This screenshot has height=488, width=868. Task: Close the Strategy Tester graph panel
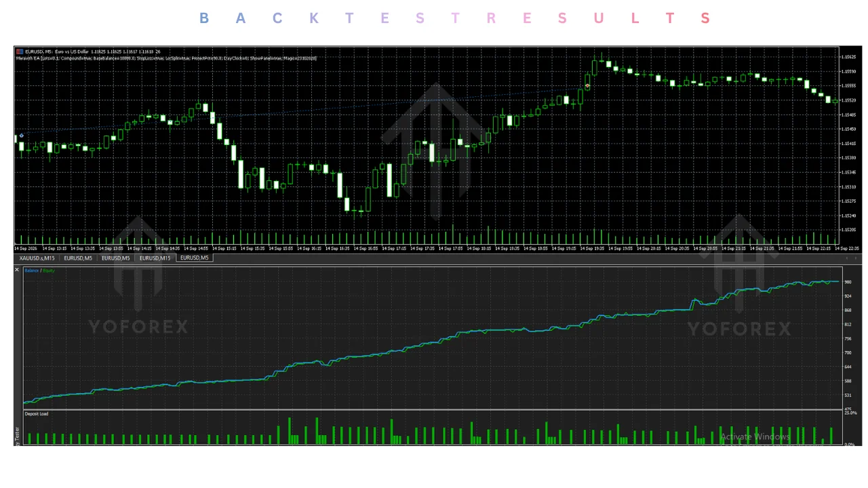coord(18,270)
